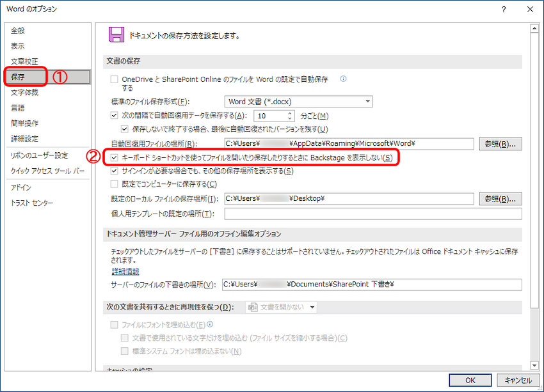Switch to the 詳細設定 options page

click(x=24, y=139)
